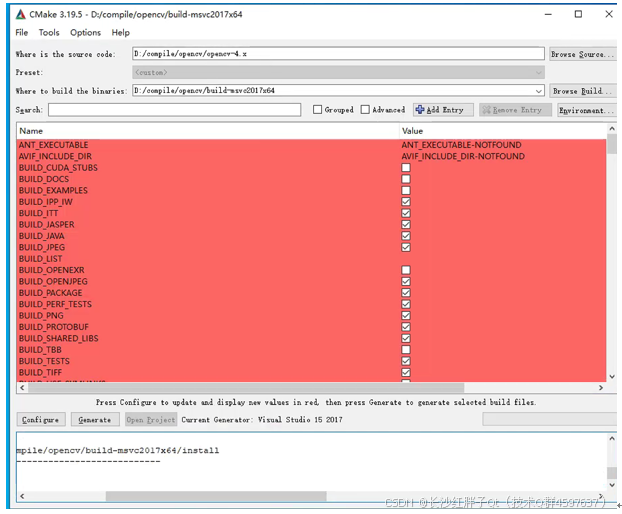Click the Open Project button
This screenshot has width=622, height=514.
tap(151, 420)
